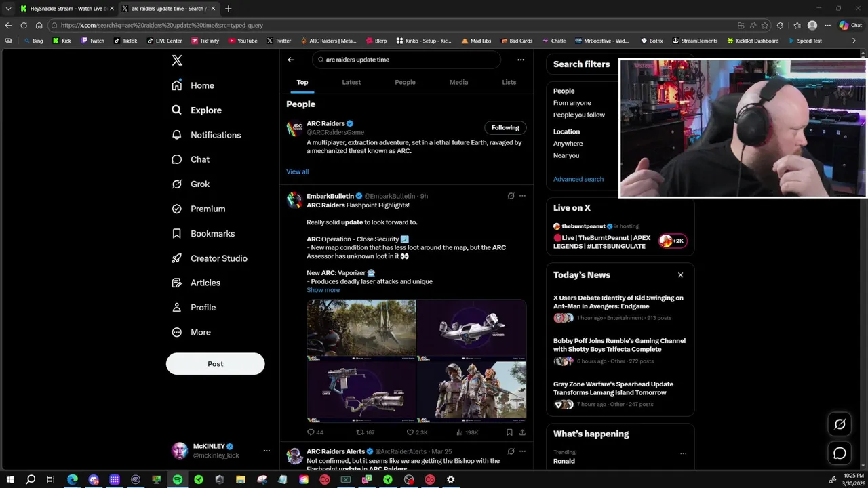Open Grok explain icon on EmbarkBulletin post

(x=511, y=196)
